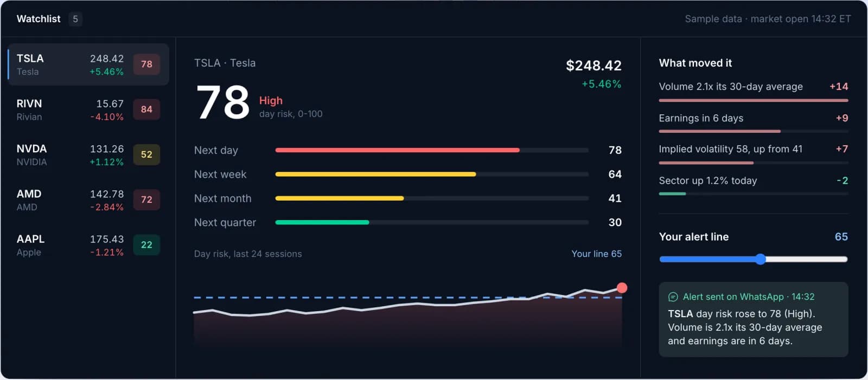Click the red endpoint dot on the day risk chart
Viewport: 868px width, 380px height.
pyautogui.click(x=622, y=288)
